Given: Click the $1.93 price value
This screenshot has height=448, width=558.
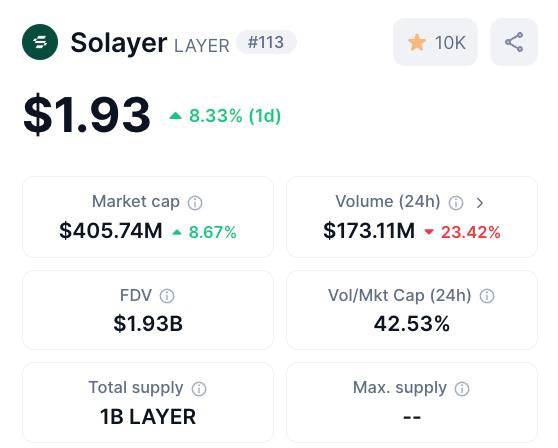Looking at the screenshot, I should pyautogui.click(x=86, y=115).
